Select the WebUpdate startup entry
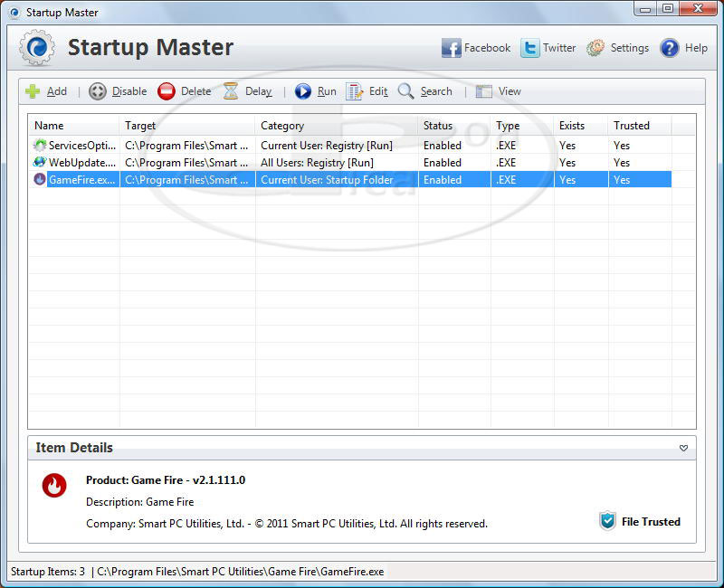The width and height of the screenshot is (724, 588). (x=81, y=163)
